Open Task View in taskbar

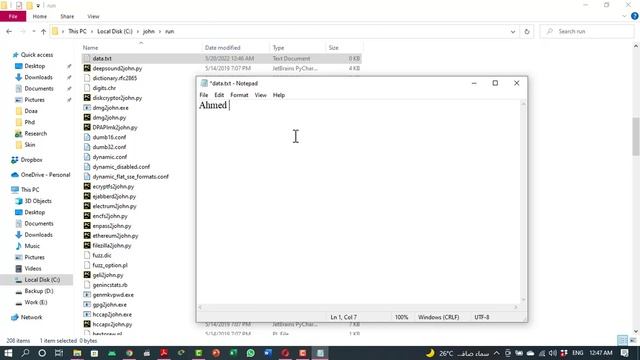coord(59,353)
